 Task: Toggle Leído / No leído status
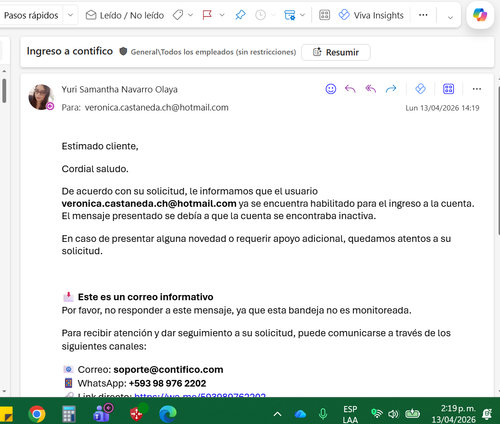(x=125, y=15)
